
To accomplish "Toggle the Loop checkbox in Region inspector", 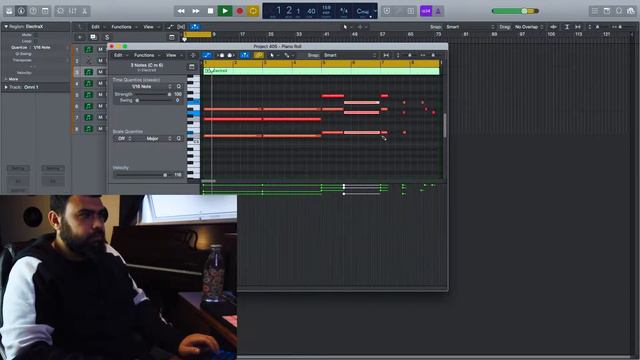I will 36,41.
